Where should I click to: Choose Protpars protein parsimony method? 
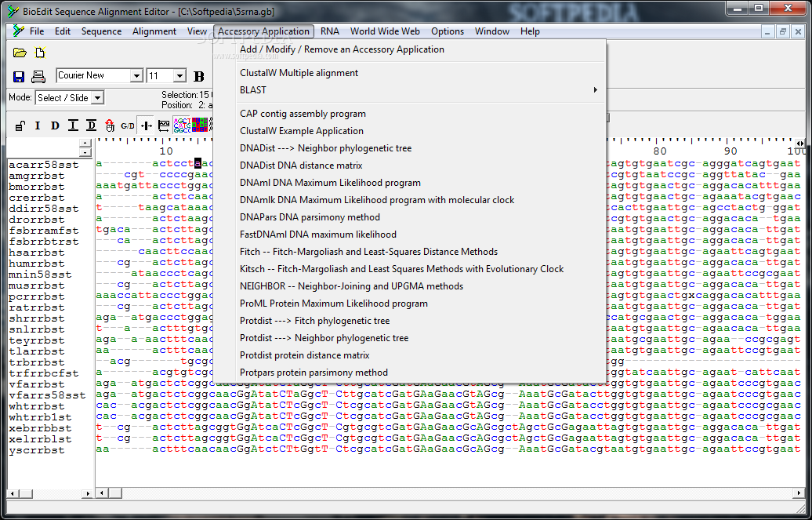[x=409, y=373]
